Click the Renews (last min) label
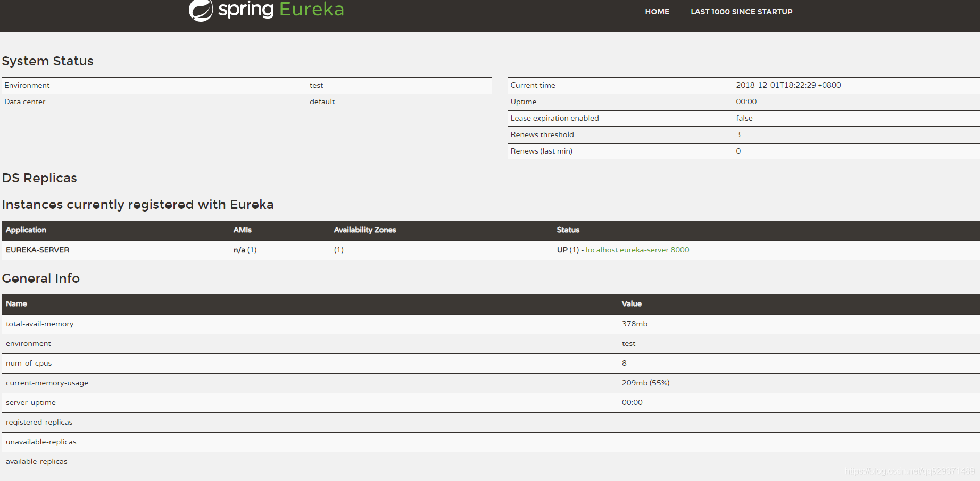Image resolution: width=980 pixels, height=481 pixels. tap(542, 151)
